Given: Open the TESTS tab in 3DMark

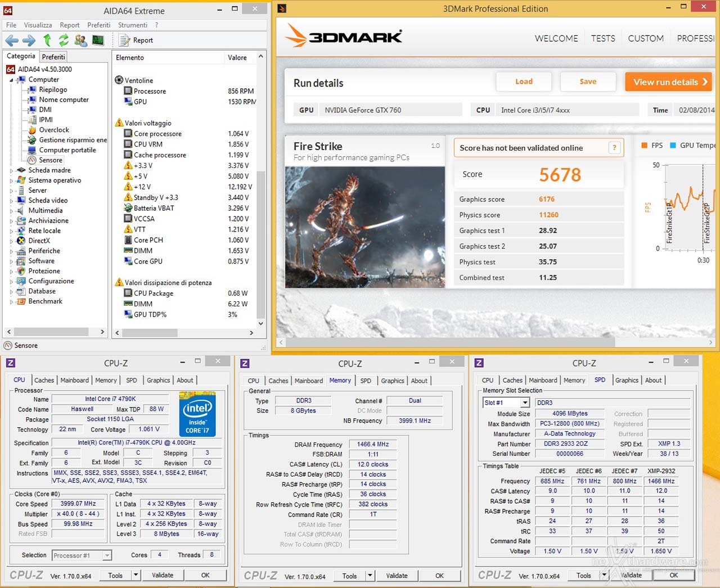Looking at the screenshot, I should click(x=603, y=38).
